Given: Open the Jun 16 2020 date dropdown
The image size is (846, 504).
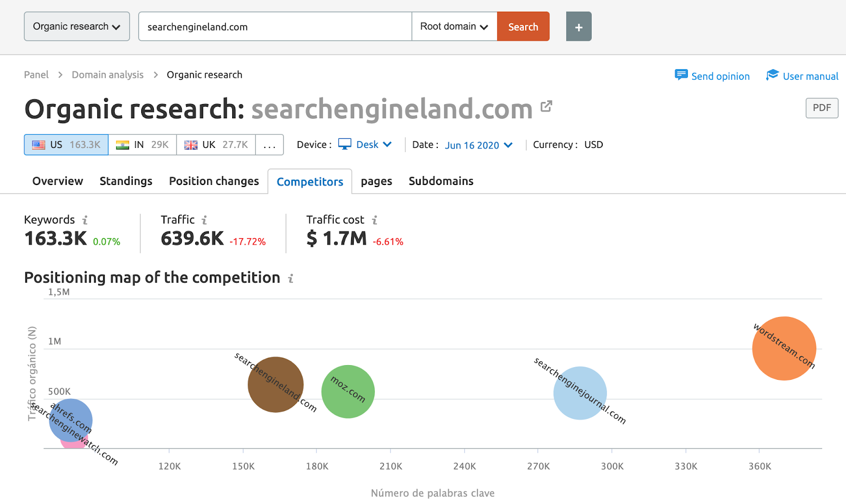Looking at the screenshot, I should click(x=479, y=145).
